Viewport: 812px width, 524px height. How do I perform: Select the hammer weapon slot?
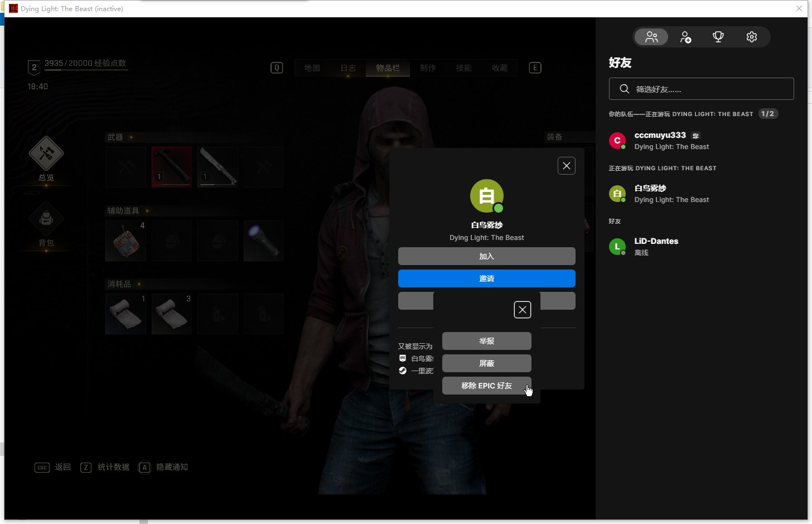click(x=172, y=167)
